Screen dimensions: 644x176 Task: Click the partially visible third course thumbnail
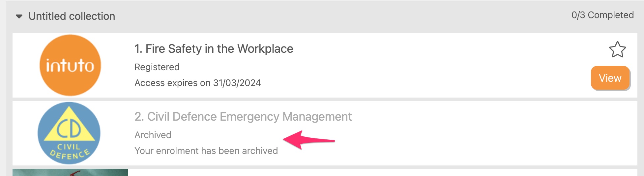pyautogui.click(x=70, y=172)
